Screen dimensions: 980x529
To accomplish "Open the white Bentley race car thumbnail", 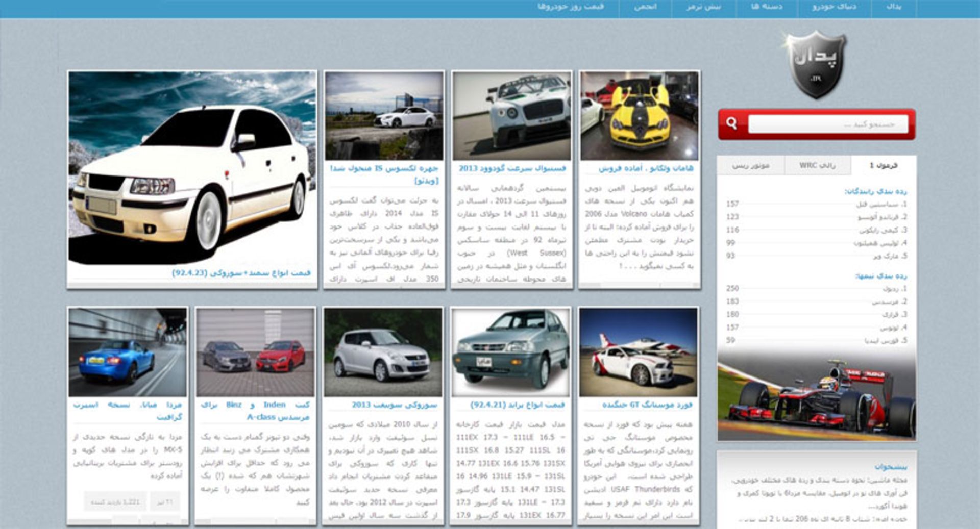I will coord(511,116).
